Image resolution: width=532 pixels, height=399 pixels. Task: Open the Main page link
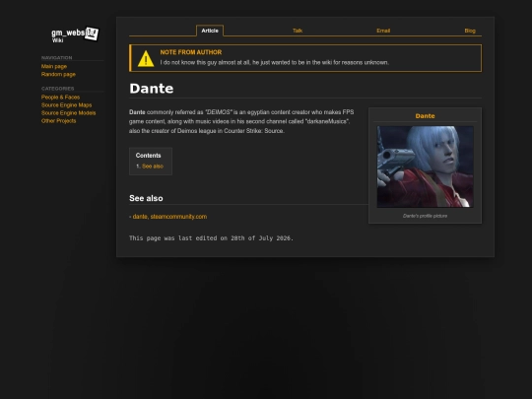[x=54, y=67]
